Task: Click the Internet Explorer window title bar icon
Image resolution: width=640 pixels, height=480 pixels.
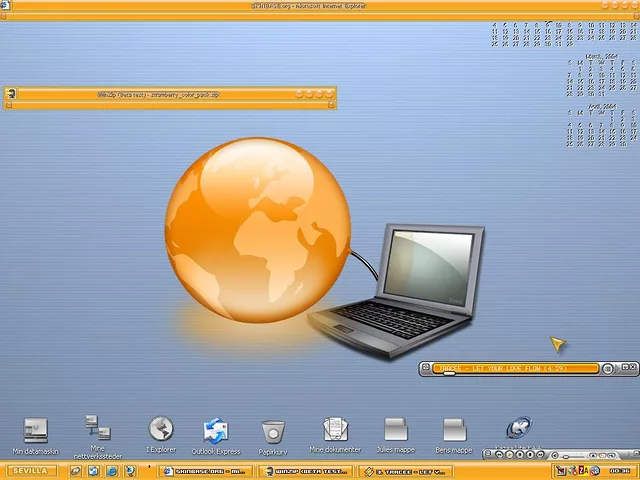Action: tap(4, 5)
